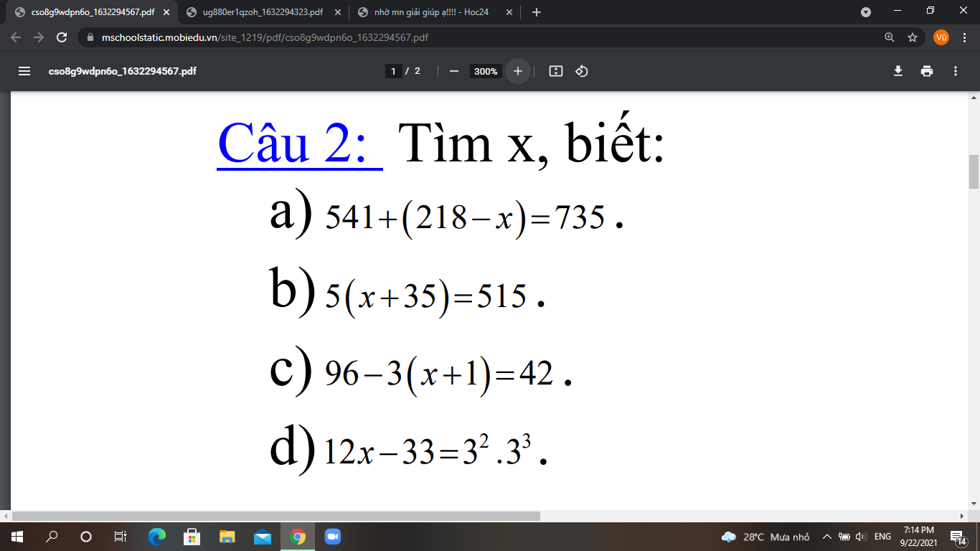The width and height of the screenshot is (980, 551).
Task: Go back to previous page in Chrome
Action: [17, 37]
